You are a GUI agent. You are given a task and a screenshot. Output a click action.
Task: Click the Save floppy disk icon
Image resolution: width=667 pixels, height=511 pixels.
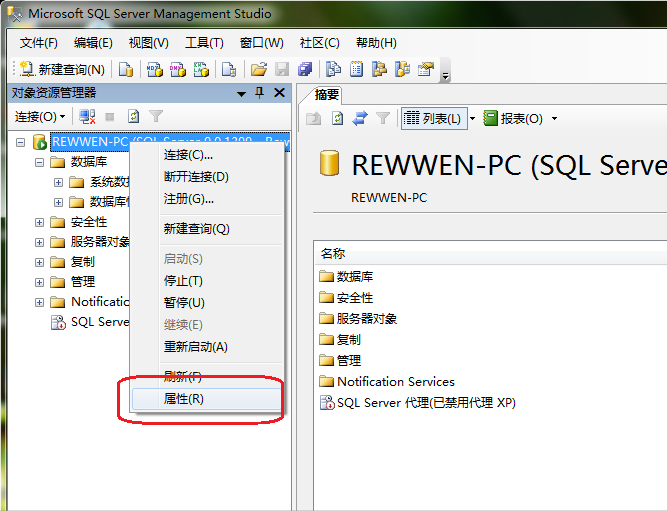pos(282,69)
